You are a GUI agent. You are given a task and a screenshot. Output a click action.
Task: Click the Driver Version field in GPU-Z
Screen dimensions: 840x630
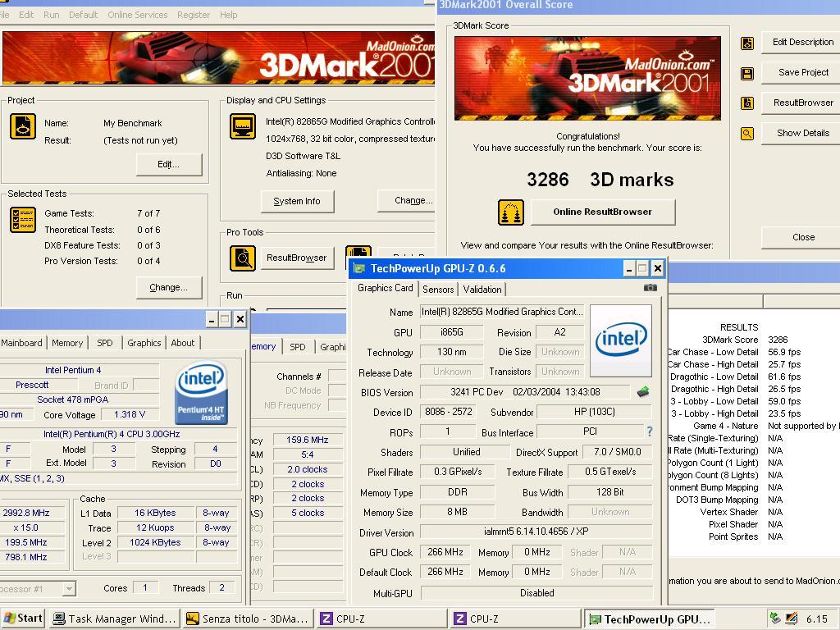536,532
